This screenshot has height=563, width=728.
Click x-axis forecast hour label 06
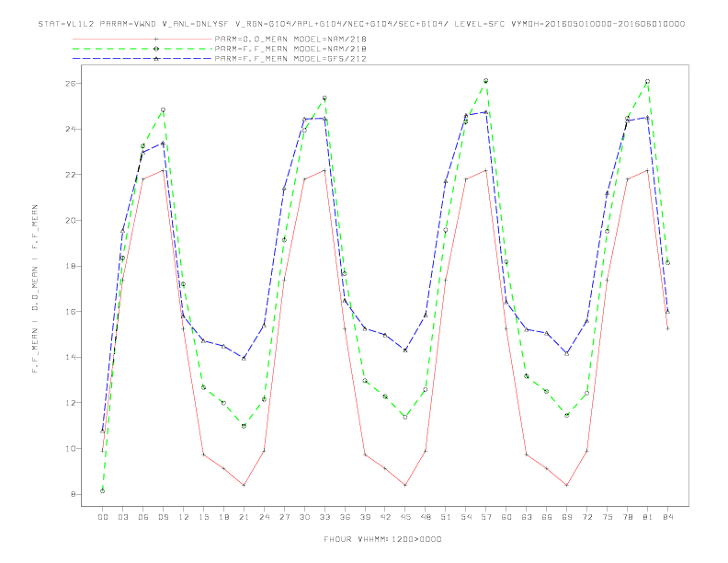[x=143, y=517]
